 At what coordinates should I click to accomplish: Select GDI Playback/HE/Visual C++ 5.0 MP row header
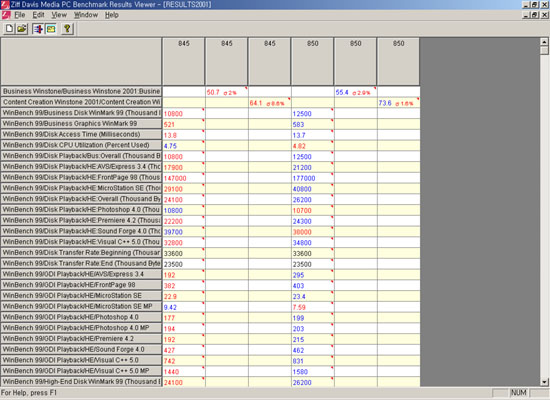point(81,371)
